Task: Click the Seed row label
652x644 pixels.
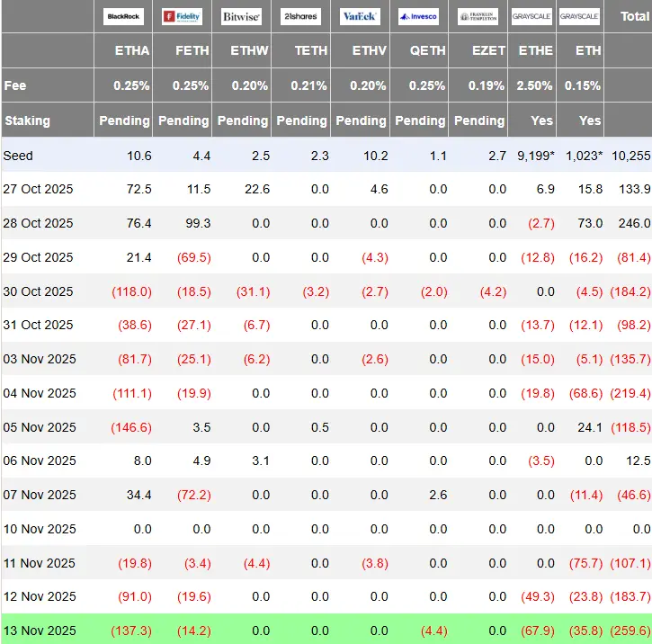Action: point(18,156)
